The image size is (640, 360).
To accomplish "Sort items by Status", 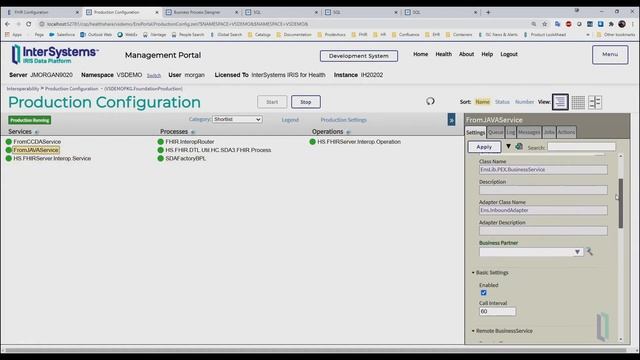I will [x=502, y=102].
